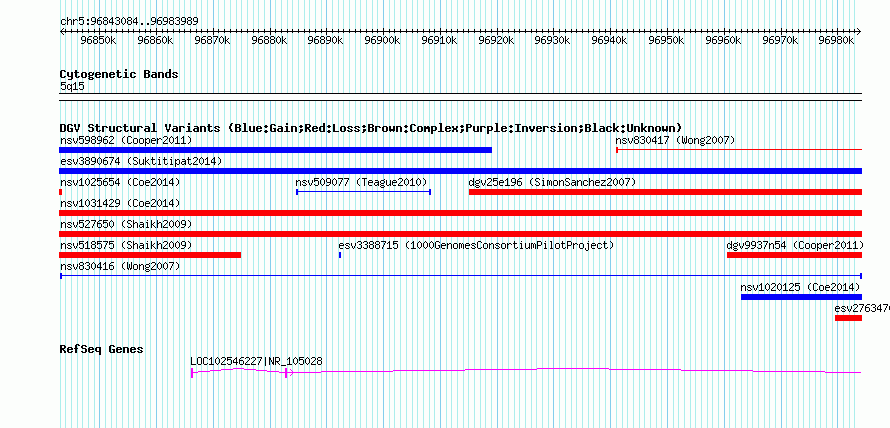Image resolution: width=890 pixels, height=428 pixels.
Task: Click the nsv1031429 (Coe2014) label text
Action: [120, 203]
